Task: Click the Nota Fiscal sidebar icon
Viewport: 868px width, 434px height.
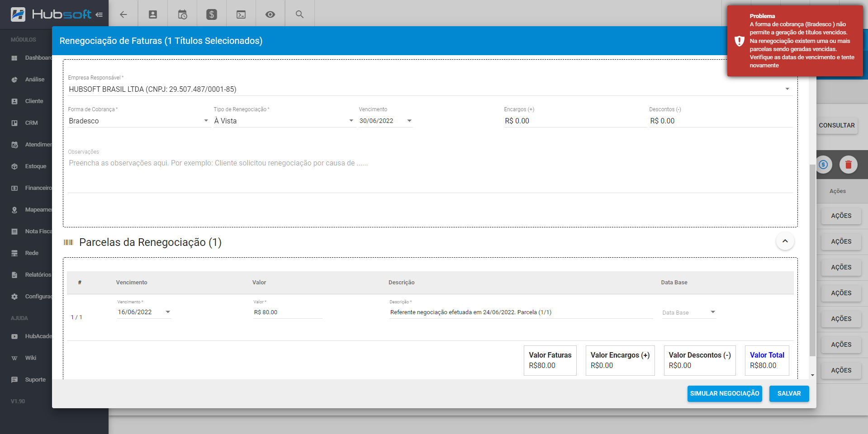Action: [x=14, y=231]
